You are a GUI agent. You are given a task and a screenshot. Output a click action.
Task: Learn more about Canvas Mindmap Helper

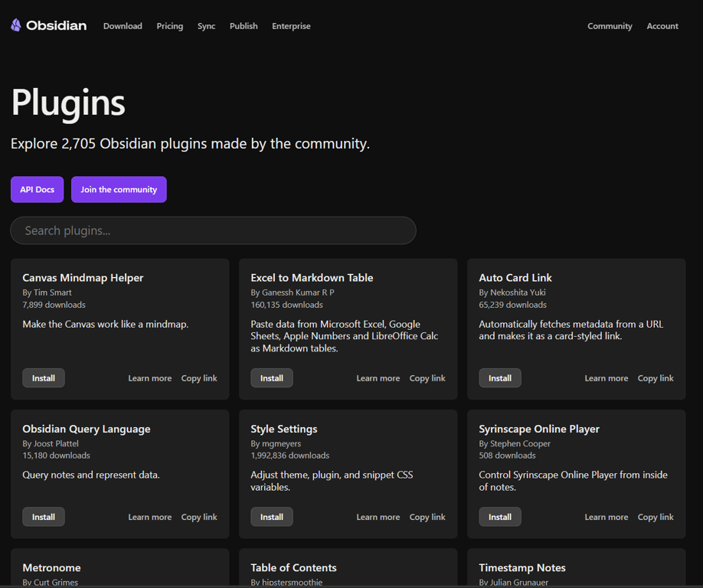click(x=150, y=378)
